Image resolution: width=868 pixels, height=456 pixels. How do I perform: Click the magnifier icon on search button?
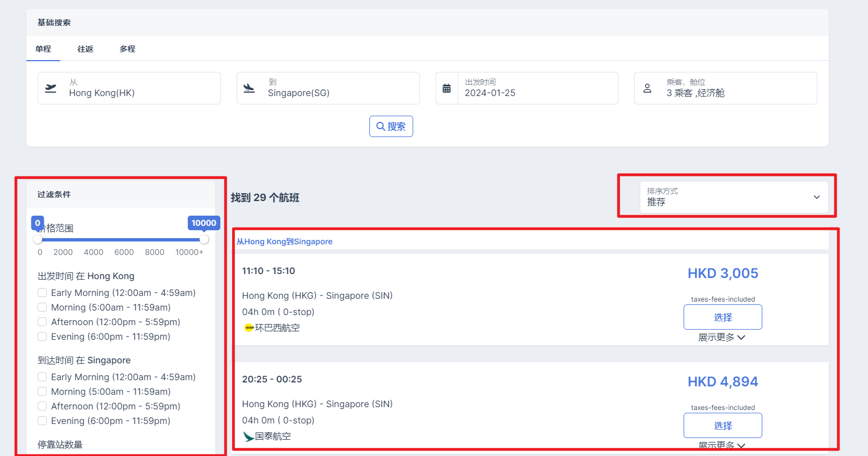point(381,127)
